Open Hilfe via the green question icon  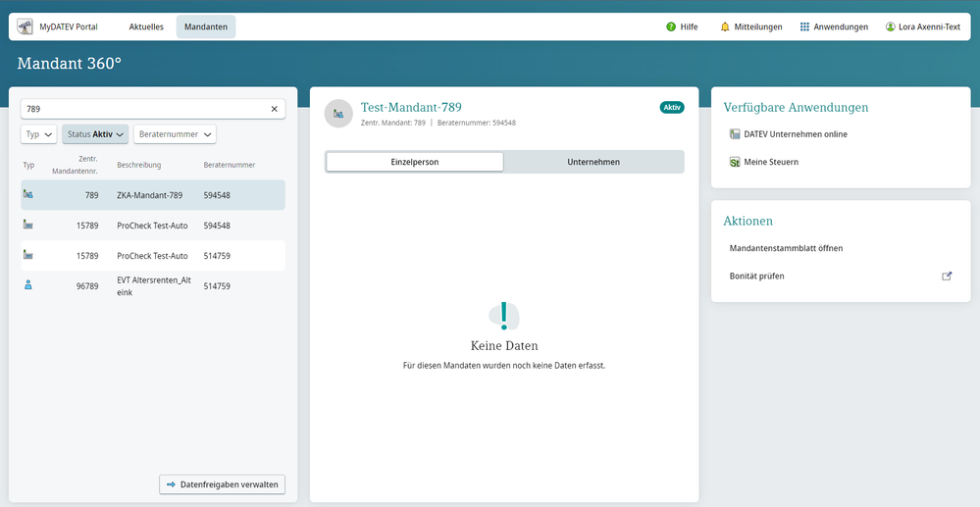pyautogui.click(x=671, y=26)
